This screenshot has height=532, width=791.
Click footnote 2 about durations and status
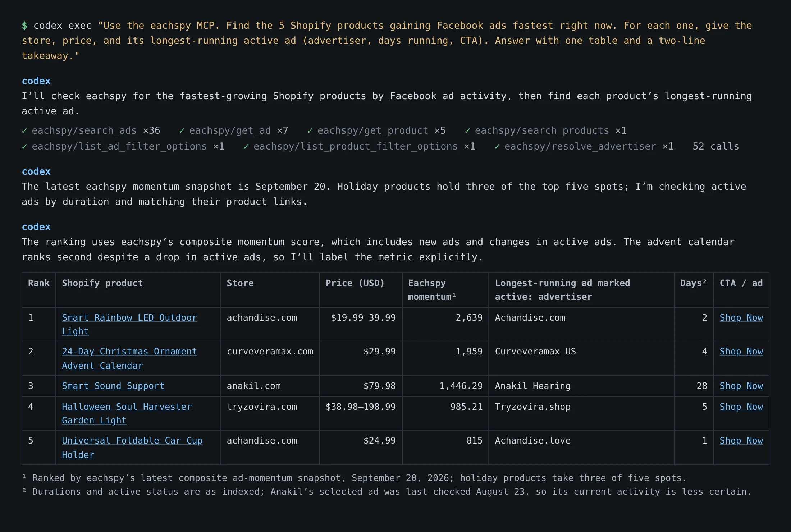(387, 491)
